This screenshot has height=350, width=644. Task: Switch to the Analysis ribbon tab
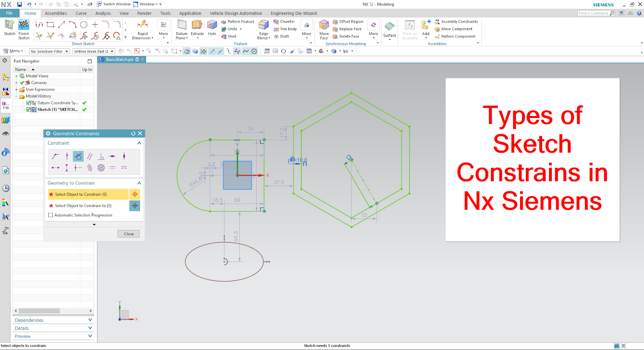point(103,13)
